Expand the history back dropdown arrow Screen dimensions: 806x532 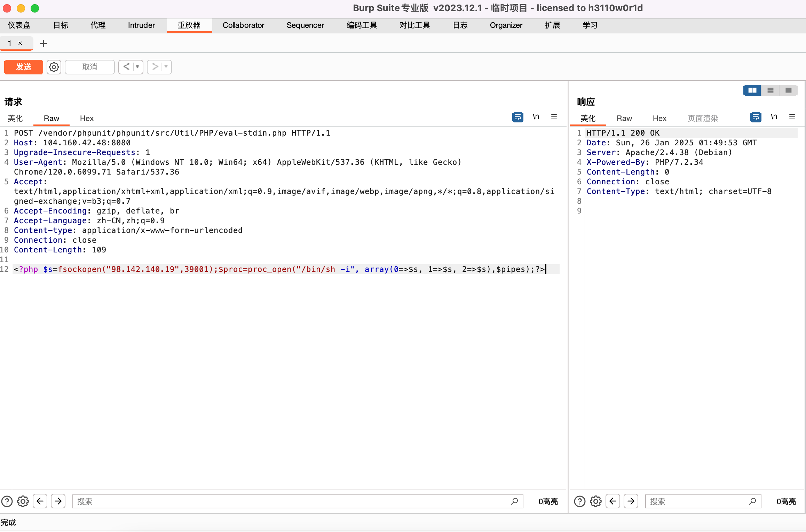[138, 67]
